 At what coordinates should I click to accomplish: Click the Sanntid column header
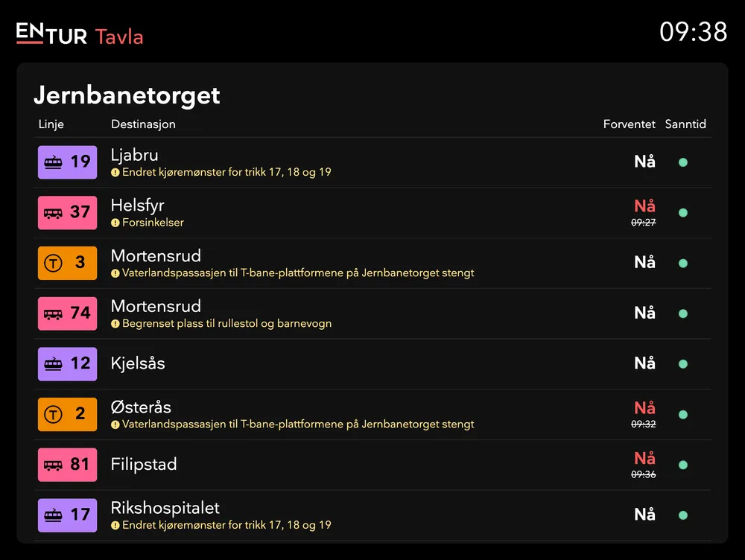(685, 124)
